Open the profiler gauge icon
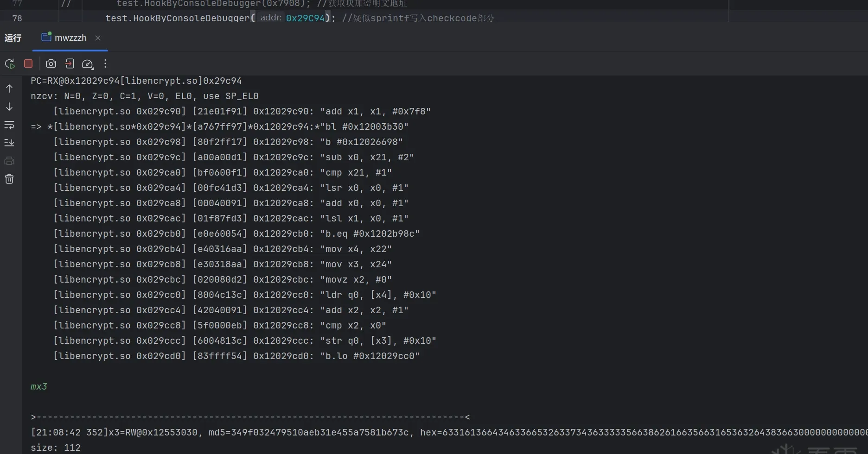The height and width of the screenshot is (454, 868). click(x=88, y=64)
